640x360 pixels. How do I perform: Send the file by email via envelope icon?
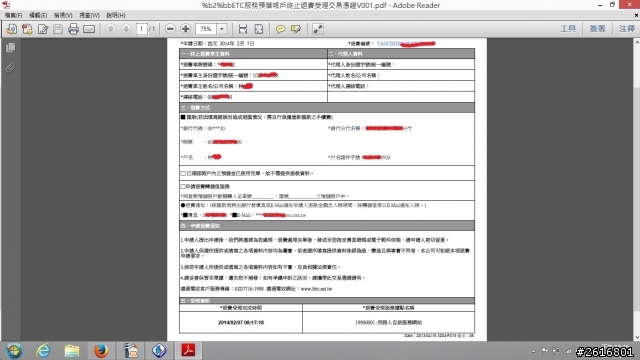[x=89, y=29]
